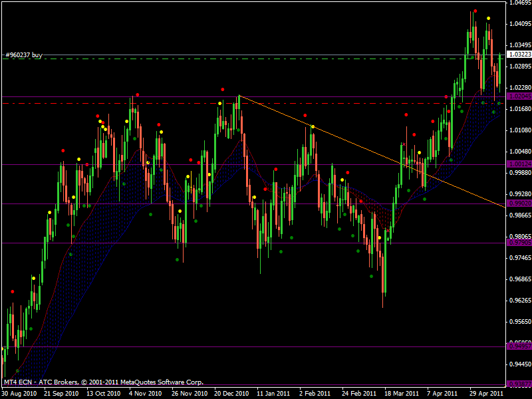Click the 1.04095 price axis label
Image resolution: width=532 pixels, height=399 pixels.
[x=520, y=24]
